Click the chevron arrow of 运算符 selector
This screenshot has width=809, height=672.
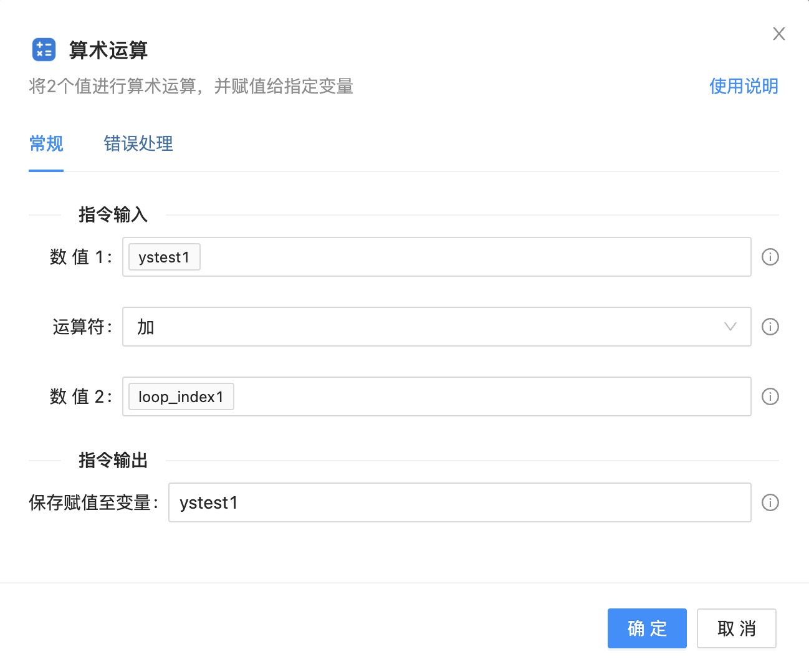730,327
